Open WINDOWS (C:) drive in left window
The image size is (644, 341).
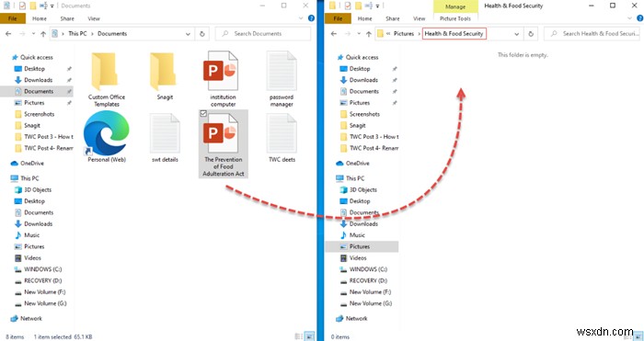[x=42, y=269]
